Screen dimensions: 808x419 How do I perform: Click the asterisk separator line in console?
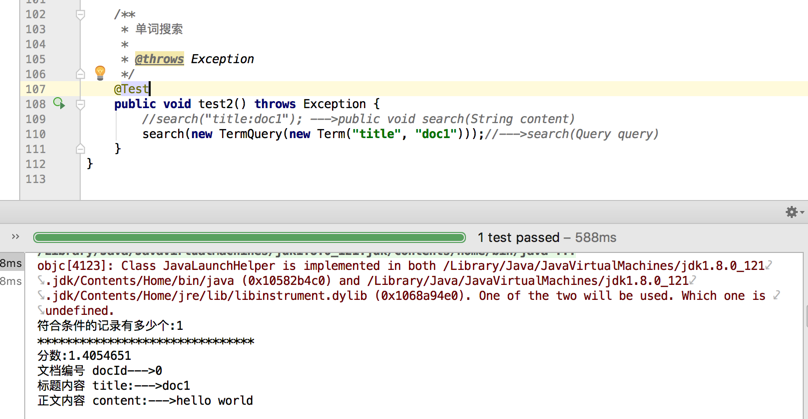[146, 341]
